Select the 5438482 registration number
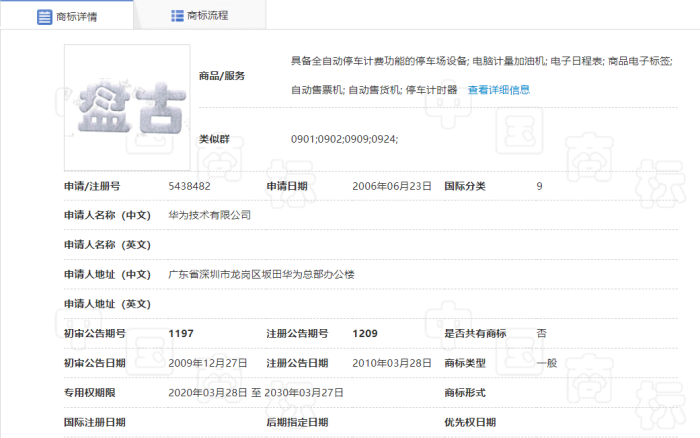Viewport: 700px width, 438px height. pos(189,186)
